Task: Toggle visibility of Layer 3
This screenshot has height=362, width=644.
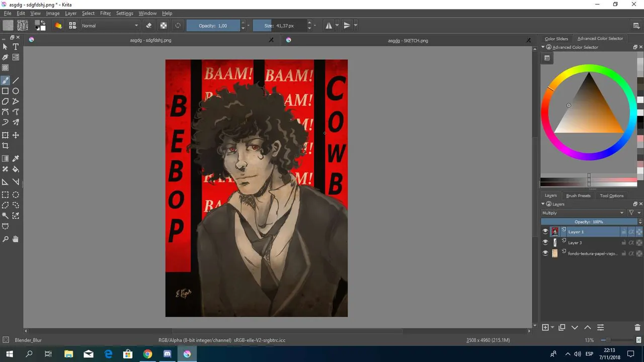Action: point(545,243)
